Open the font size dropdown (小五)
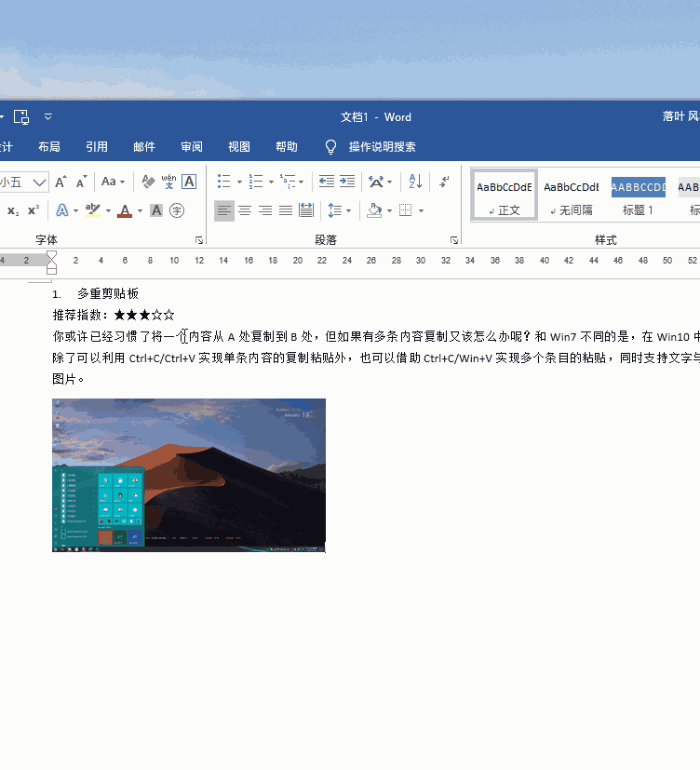 tap(39, 182)
